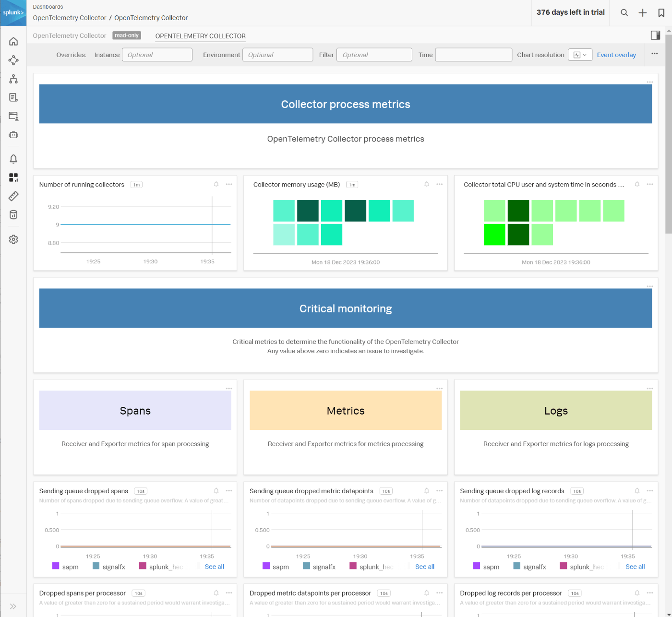Open the Data Management cylinder icon in sidebar
Image resolution: width=672 pixels, height=617 pixels.
point(13,214)
